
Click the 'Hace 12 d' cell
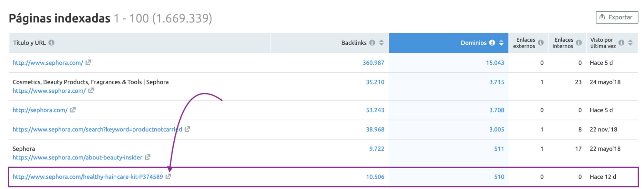click(603, 176)
